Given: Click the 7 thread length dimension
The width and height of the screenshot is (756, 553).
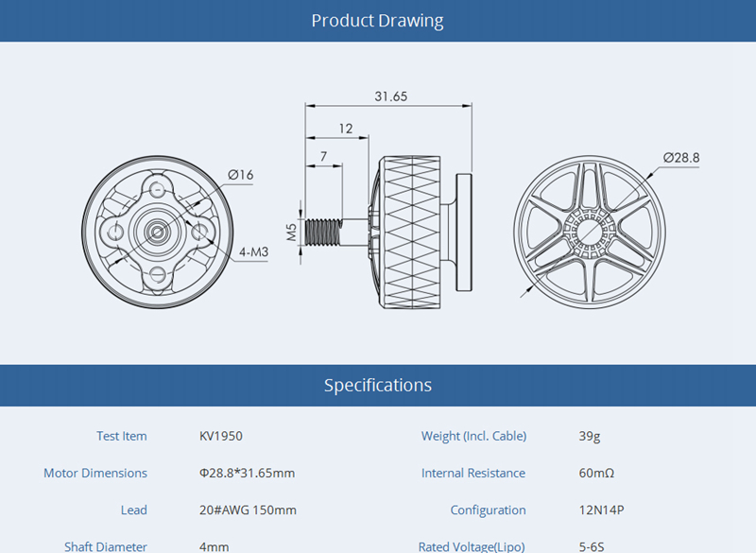Looking at the screenshot, I should (324, 155).
